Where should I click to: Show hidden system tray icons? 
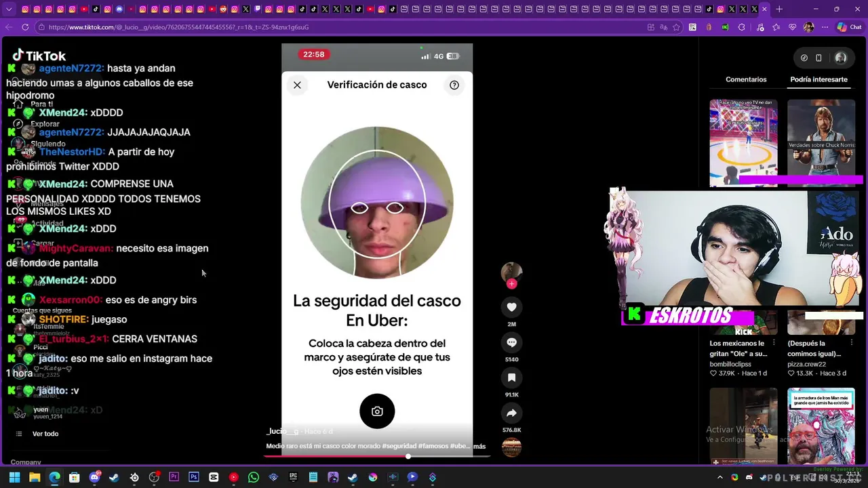click(720, 477)
